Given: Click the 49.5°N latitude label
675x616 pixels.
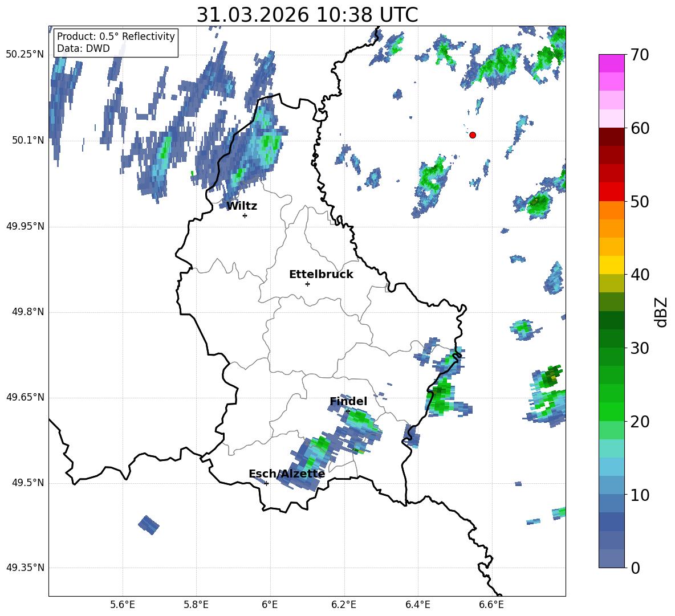Looking at the screenshot, I should tap(27, 483).
